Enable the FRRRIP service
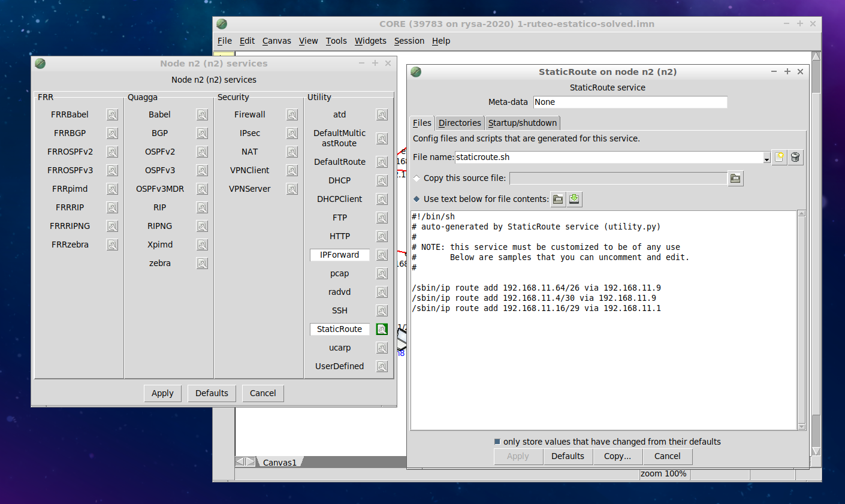Viewport: 845px width, 504px height. coord(70,207)
